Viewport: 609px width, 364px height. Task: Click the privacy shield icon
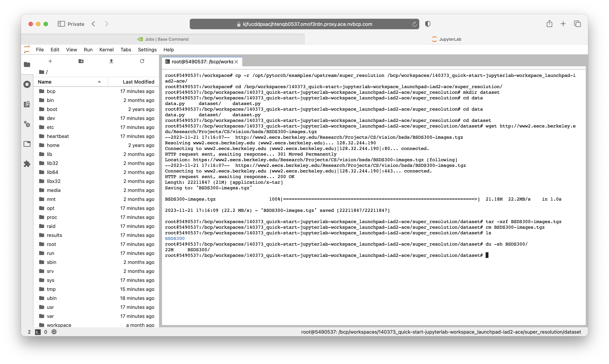click(x=428, y=24)
